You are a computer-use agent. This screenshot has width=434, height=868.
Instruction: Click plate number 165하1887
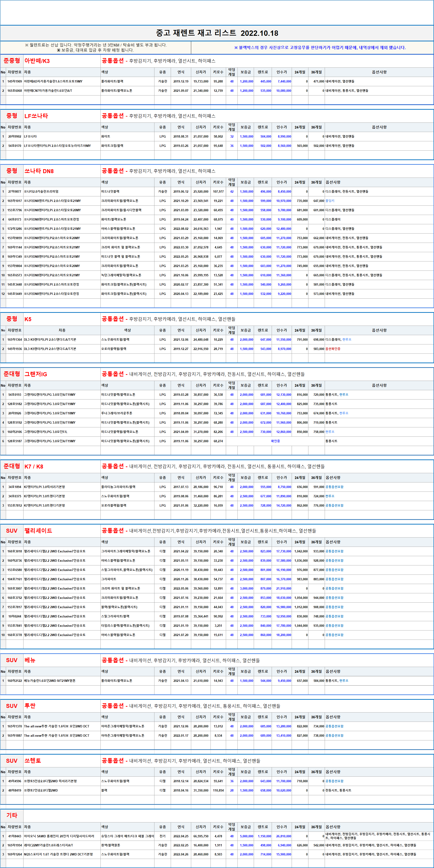tap(14, 736)
